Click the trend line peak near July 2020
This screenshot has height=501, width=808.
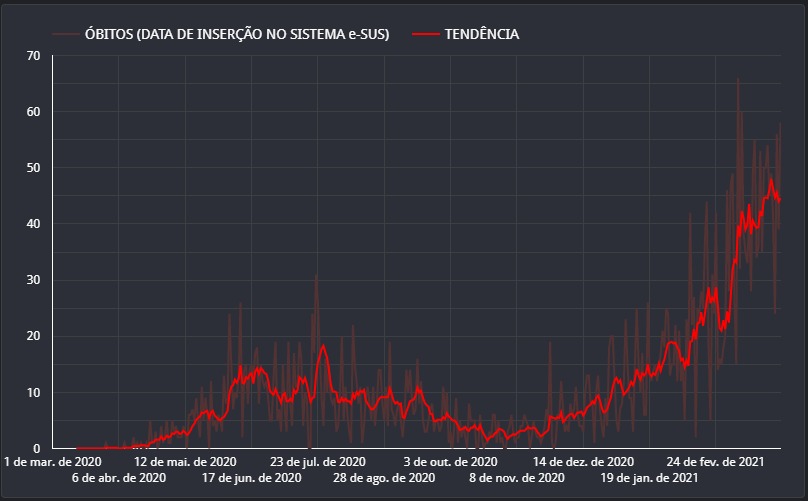[x=323, y=346]
